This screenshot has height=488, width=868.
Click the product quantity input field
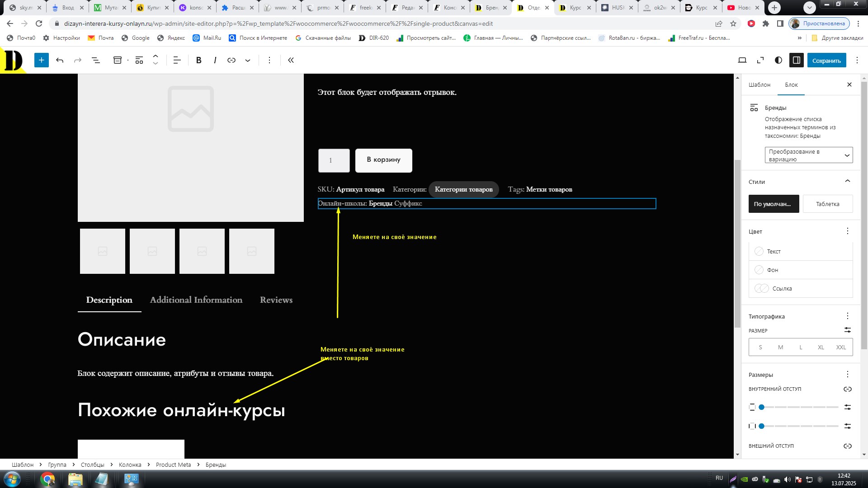[334, 160]
